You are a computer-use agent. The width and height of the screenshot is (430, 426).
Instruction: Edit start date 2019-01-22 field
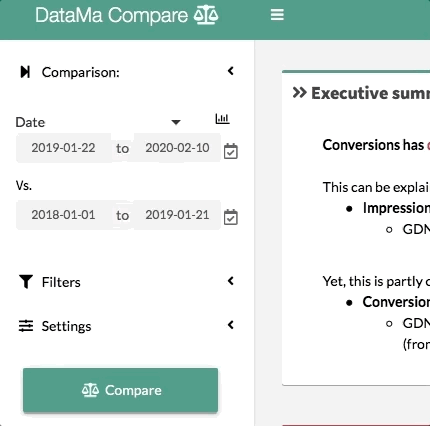point(63,148)
